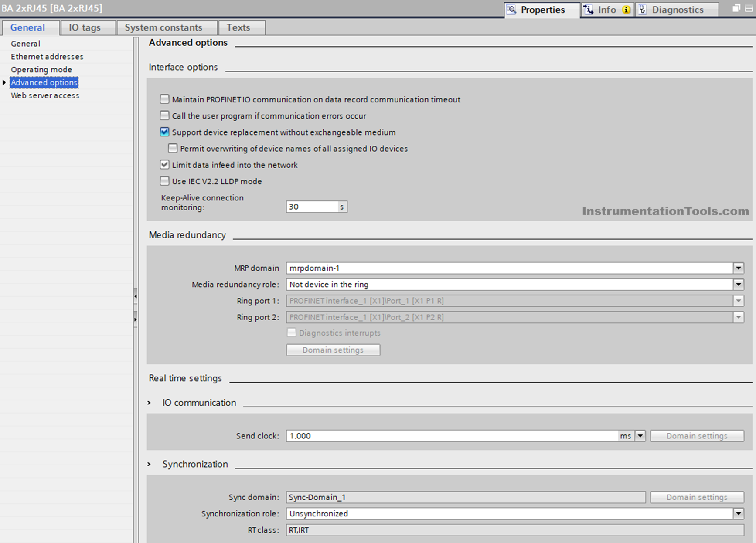Uncheck Limit data infeed into the network
This screenshot has height=543, width=756.
point(164,165)
